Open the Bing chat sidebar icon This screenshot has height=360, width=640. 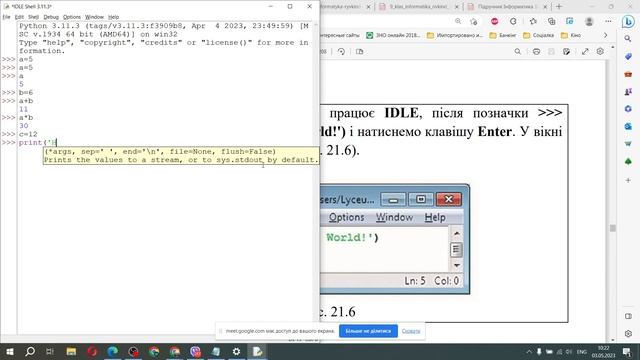point(628,21)
